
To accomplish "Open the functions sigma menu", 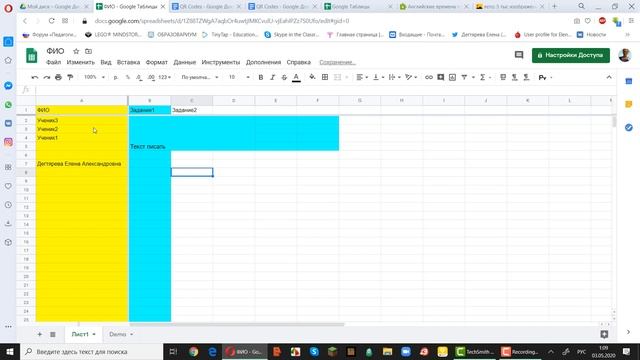I will (483, 77).
